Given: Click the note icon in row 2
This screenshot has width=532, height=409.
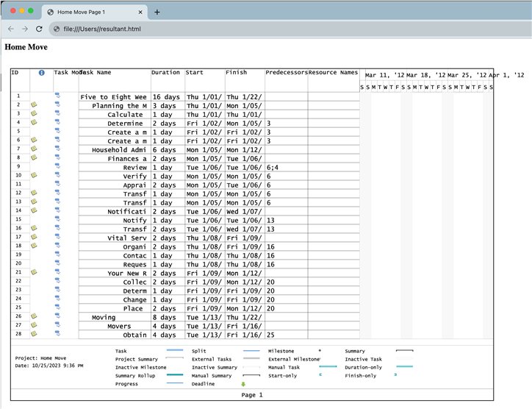Looking at the screenshot, I should pyautogui.click(x=34, y=105).
